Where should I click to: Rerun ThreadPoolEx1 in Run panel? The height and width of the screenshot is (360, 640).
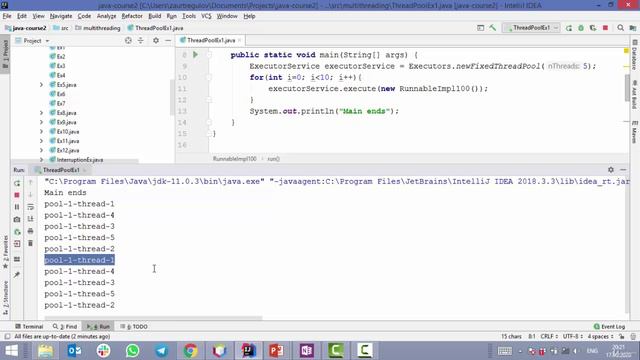(x=17, y=183)
